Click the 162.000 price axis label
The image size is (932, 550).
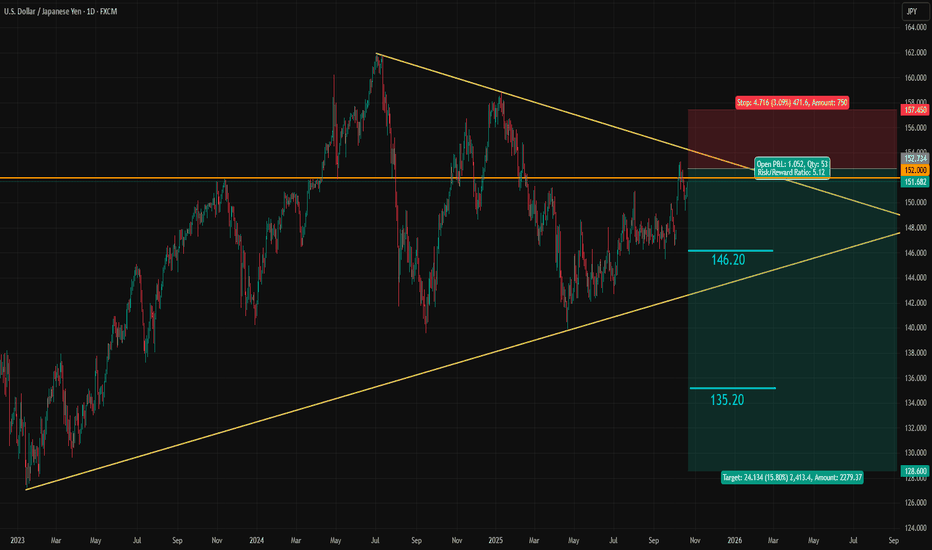(915, 53)
